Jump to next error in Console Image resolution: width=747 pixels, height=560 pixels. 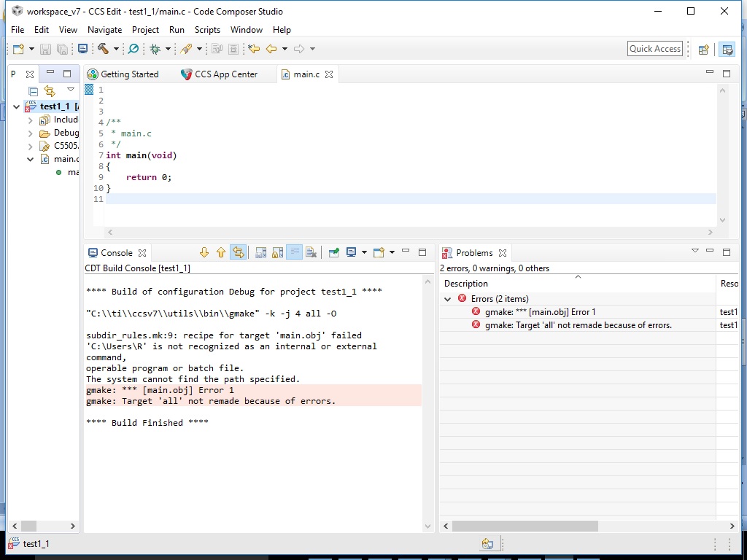(x=204, y=252)
